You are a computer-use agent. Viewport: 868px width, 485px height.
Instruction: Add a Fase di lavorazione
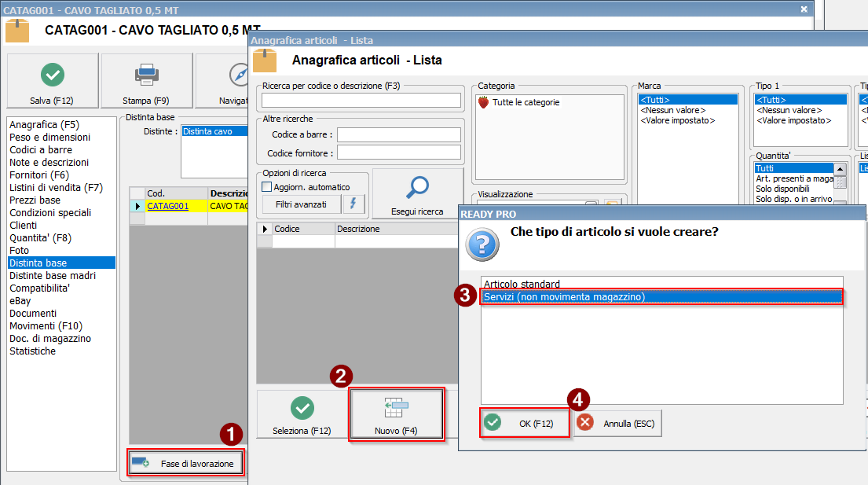(x=186, y=463)
